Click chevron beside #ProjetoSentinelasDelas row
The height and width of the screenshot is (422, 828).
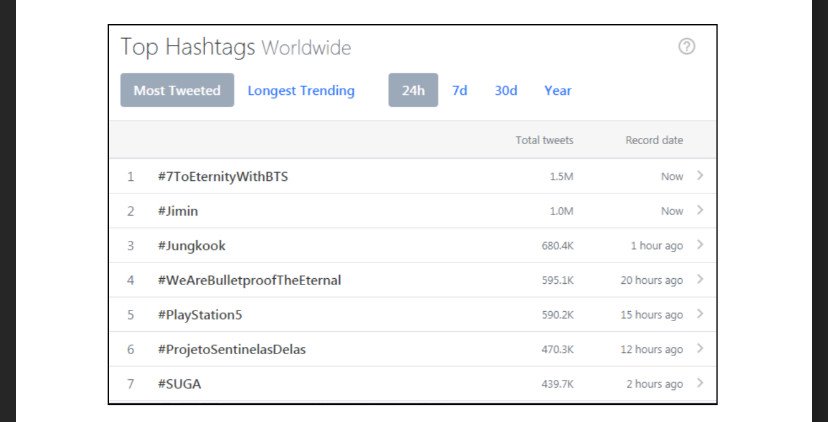point(700,349)
